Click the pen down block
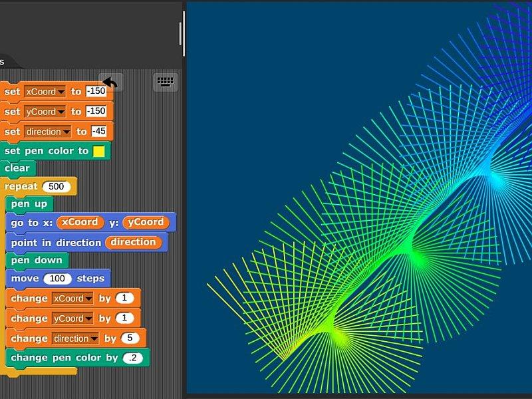This screenshot has width=532, height=399. 36,260
